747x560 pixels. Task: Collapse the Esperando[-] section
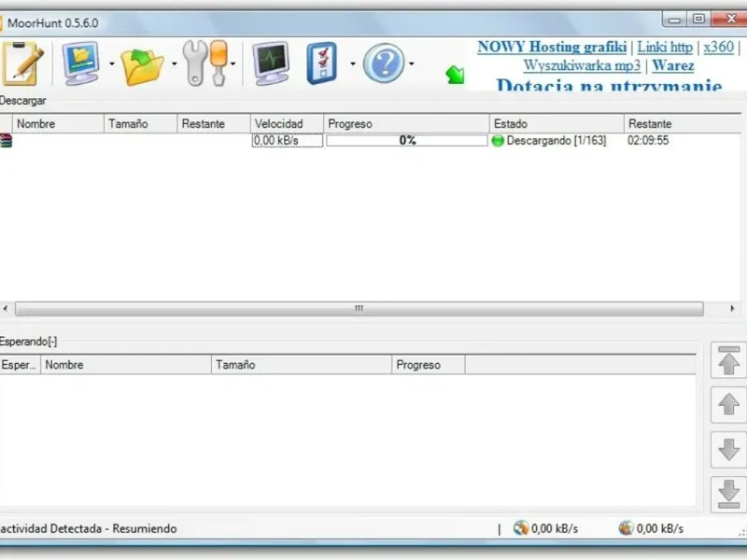coord(28,342)
